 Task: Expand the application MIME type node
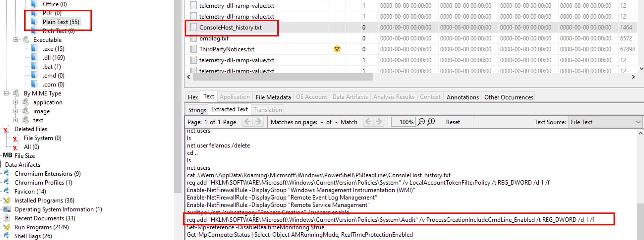coord(16,102)
